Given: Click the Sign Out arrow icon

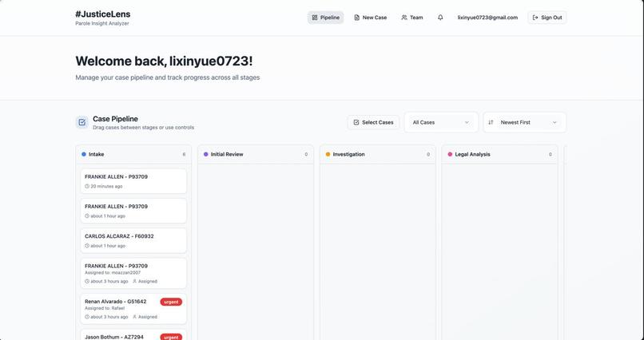Looking at the screenshot, I should [535, 18].
